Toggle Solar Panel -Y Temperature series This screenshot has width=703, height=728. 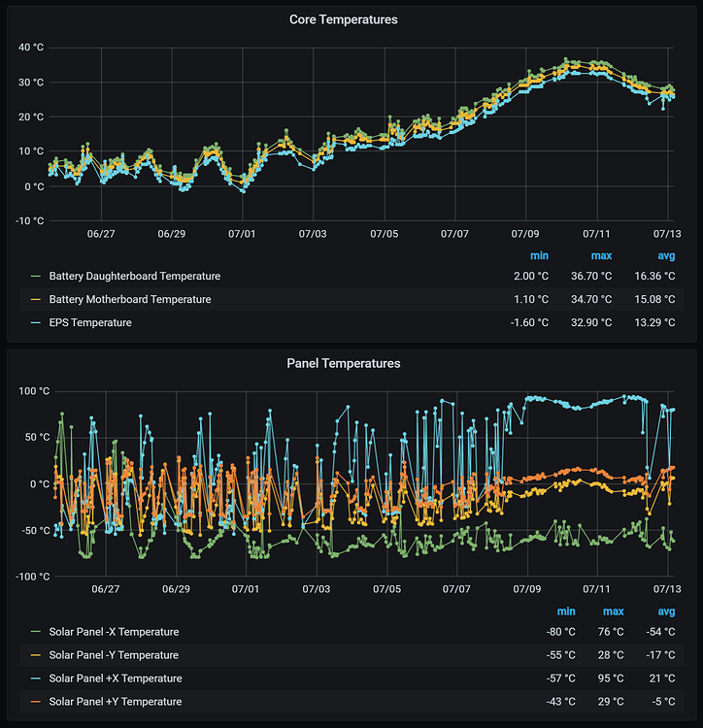click(114, 655)
